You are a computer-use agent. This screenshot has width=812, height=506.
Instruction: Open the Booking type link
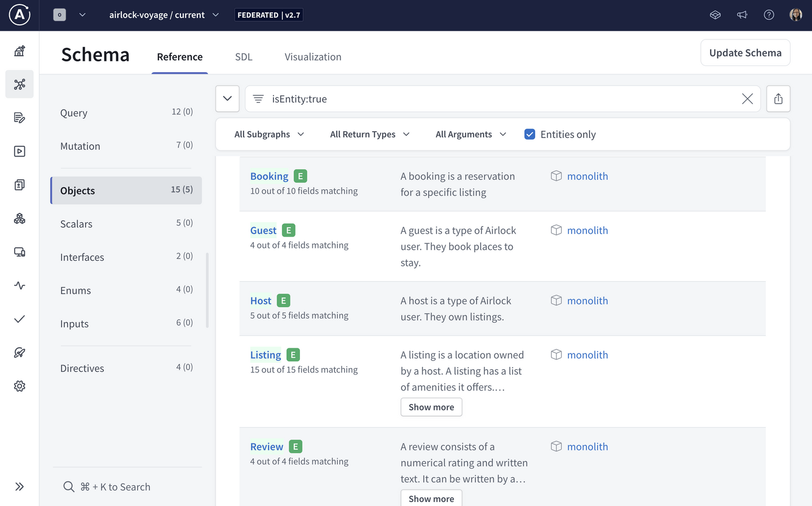click(269, 176)
